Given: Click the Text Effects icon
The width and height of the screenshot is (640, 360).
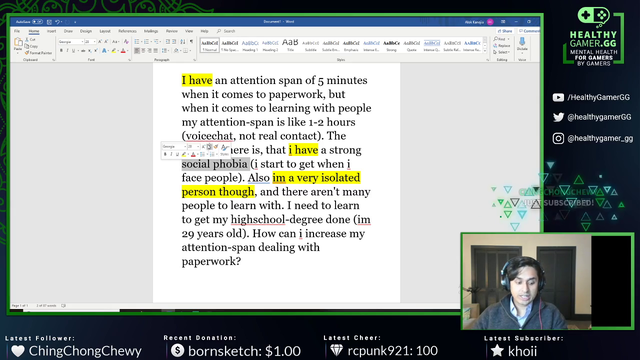Looking at the screenshot, I should click(104, 51).
